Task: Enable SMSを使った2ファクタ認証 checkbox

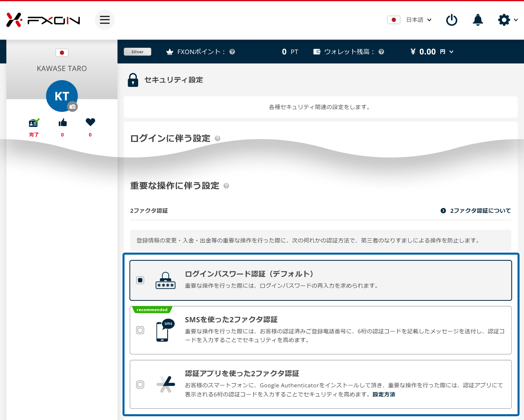Action: click(x=140, y=330)
